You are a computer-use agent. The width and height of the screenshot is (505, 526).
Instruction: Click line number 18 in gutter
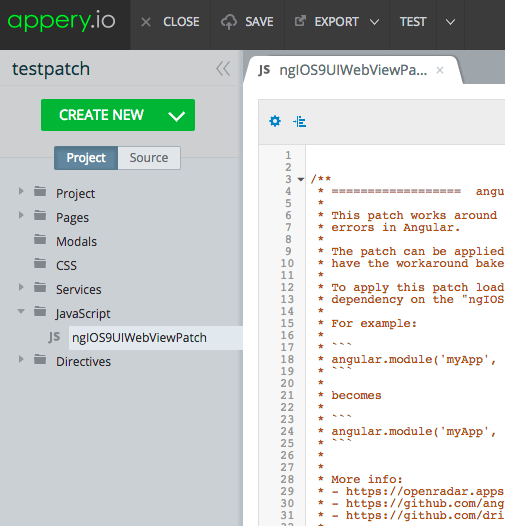tap(287, 359)
